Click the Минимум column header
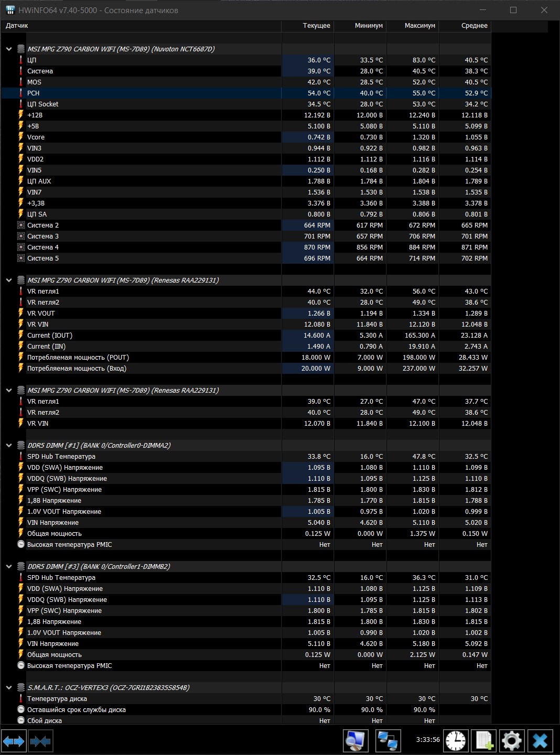 pyautogui.click(x=360, y=26)
